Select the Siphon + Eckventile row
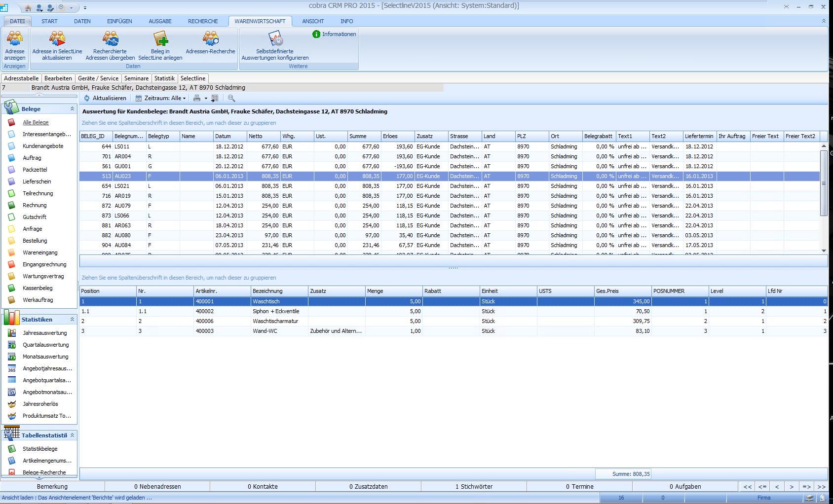The height and width of the screenshot is (504, 833). click(x=454, y=311)
